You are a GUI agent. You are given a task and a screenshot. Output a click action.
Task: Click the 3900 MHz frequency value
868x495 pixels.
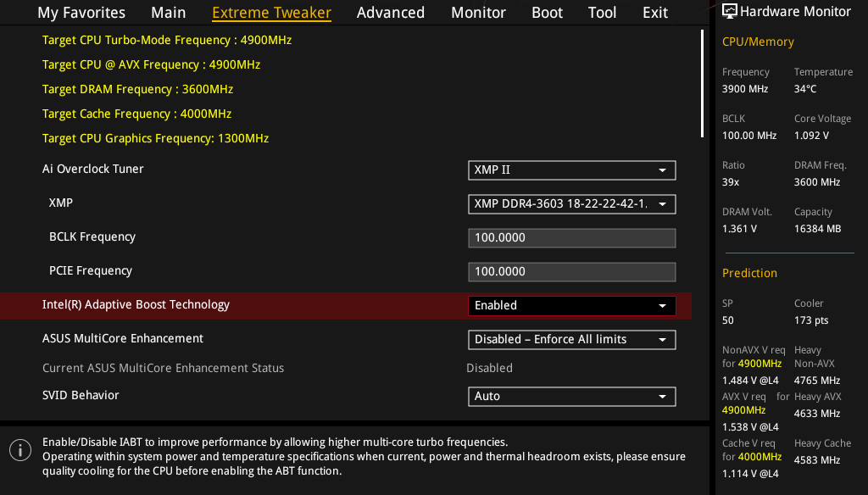click(745, 89)
